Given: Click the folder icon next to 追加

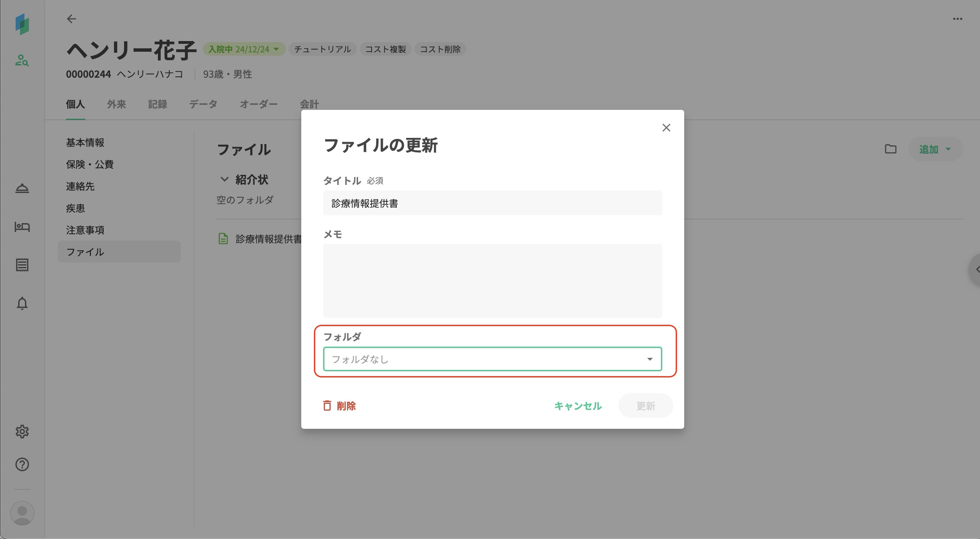Looking at the screenshot, I should (890, 149).
